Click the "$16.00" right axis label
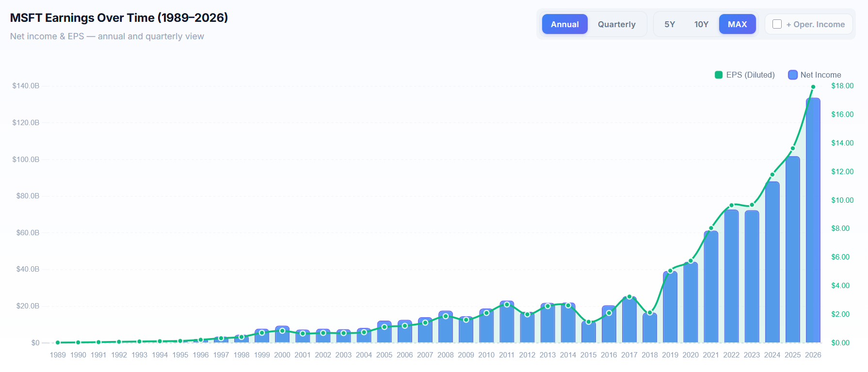The image size is (868, 372). pos(842,114)
